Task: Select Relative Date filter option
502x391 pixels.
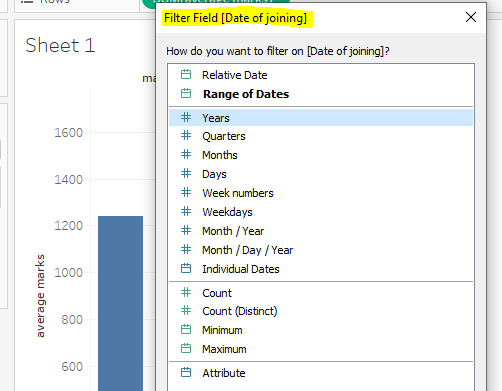Action: point(321,75)
